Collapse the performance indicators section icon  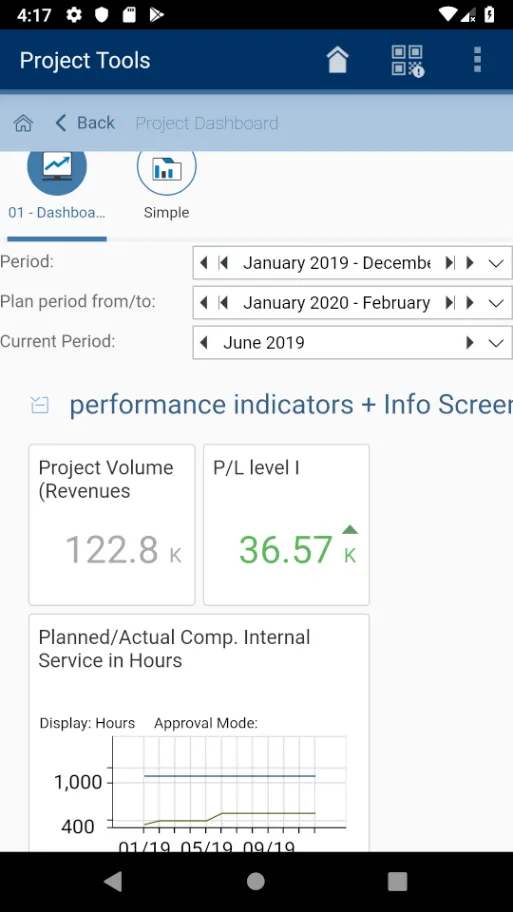tap(40, 405)
